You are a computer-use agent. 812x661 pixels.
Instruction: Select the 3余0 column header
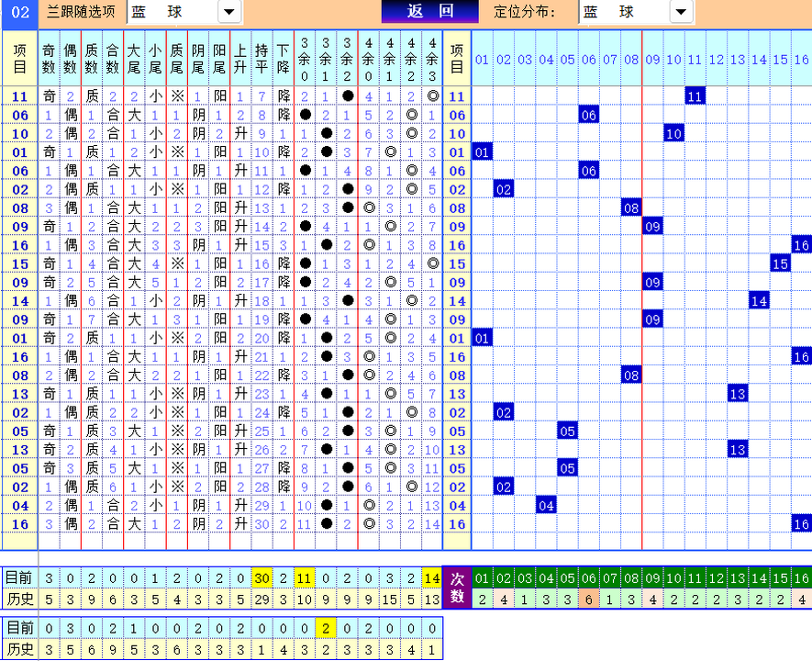coord(304,58)
